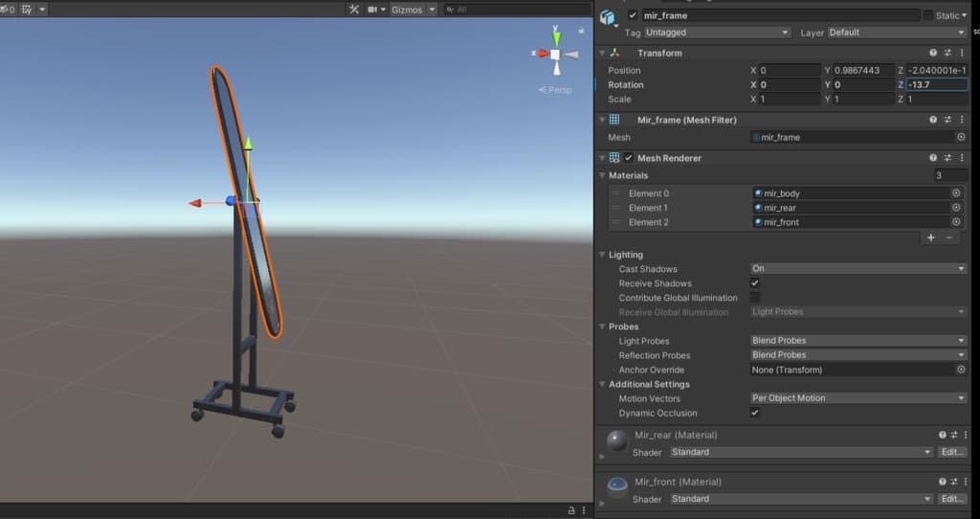
Task: Click the green Y axis on orientation gizmo
Action: tap(555, 36)
